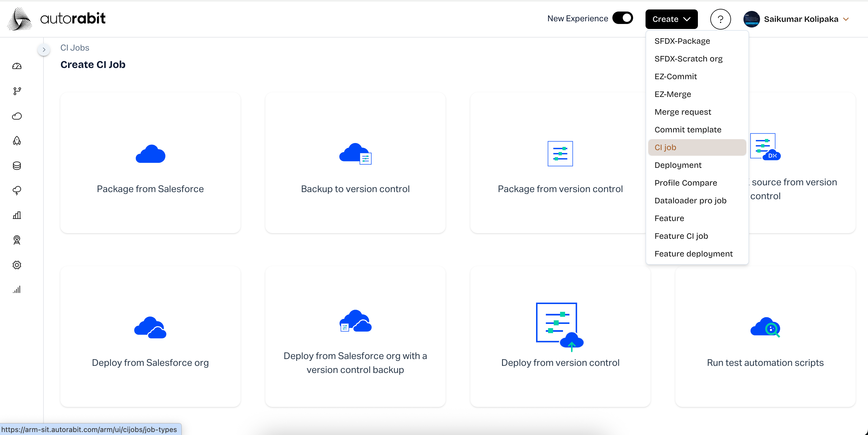868x435 pixels.
Task: Open the settings gear sidebar icon
Action: [17, 265]
